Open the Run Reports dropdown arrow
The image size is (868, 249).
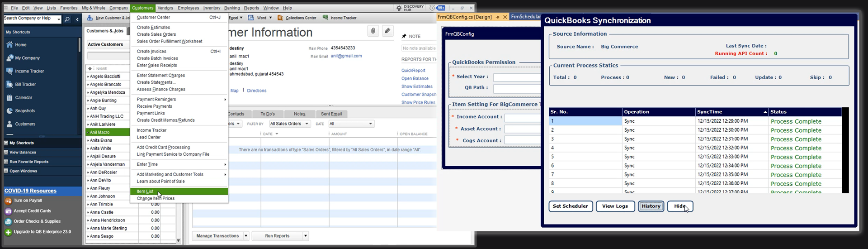coord(306,236)
